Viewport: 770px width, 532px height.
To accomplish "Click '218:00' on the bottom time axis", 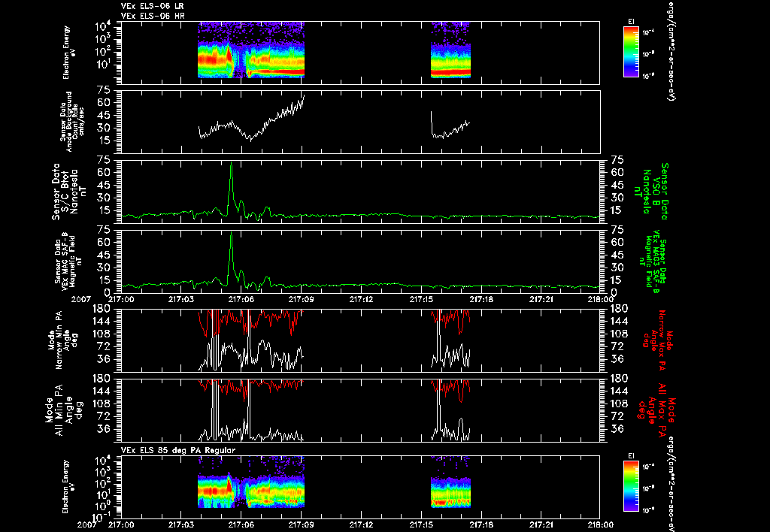I will 601,524.
